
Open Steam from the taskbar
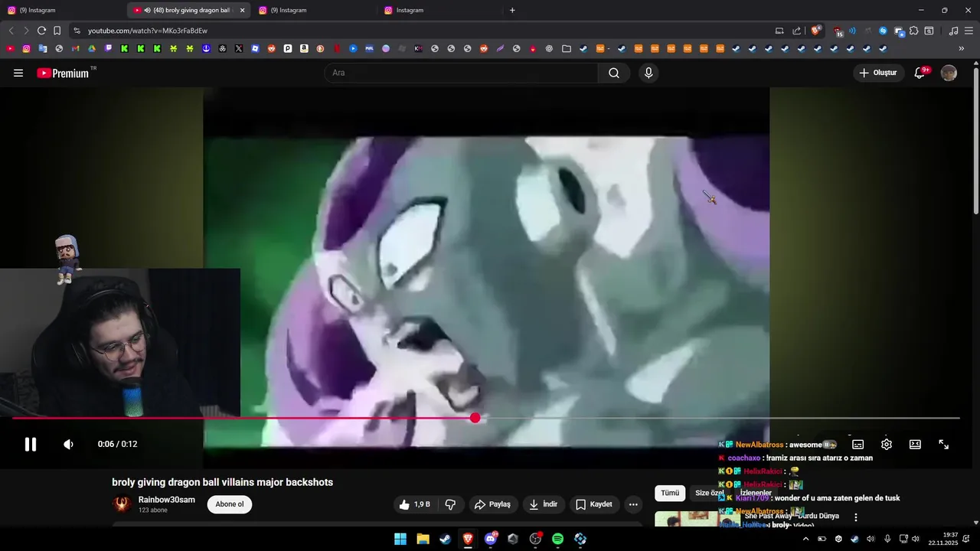click(445, 539)
